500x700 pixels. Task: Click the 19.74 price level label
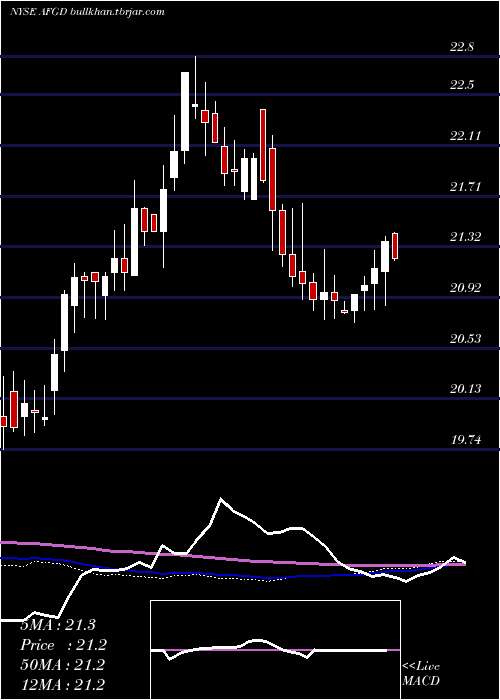466,440
